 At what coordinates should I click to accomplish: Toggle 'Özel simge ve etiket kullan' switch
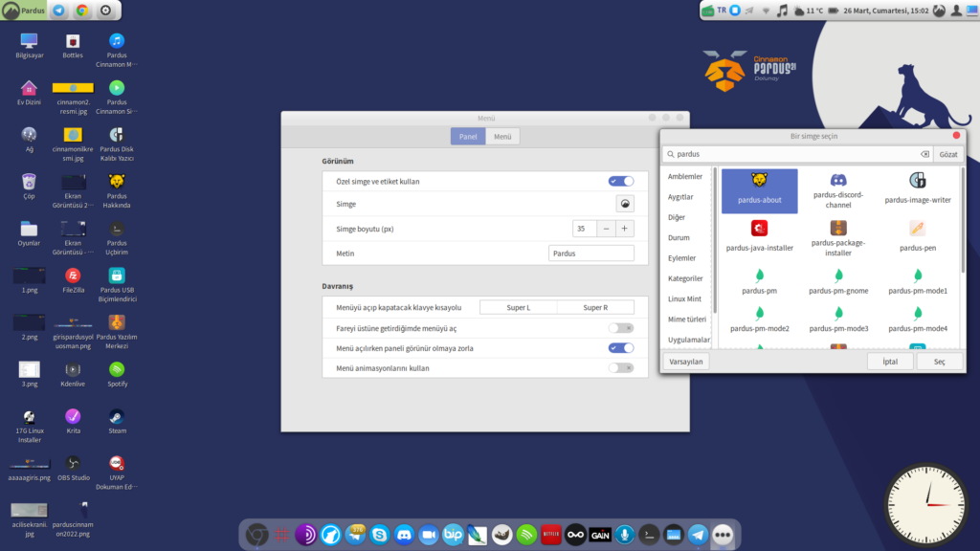(620, 181)
